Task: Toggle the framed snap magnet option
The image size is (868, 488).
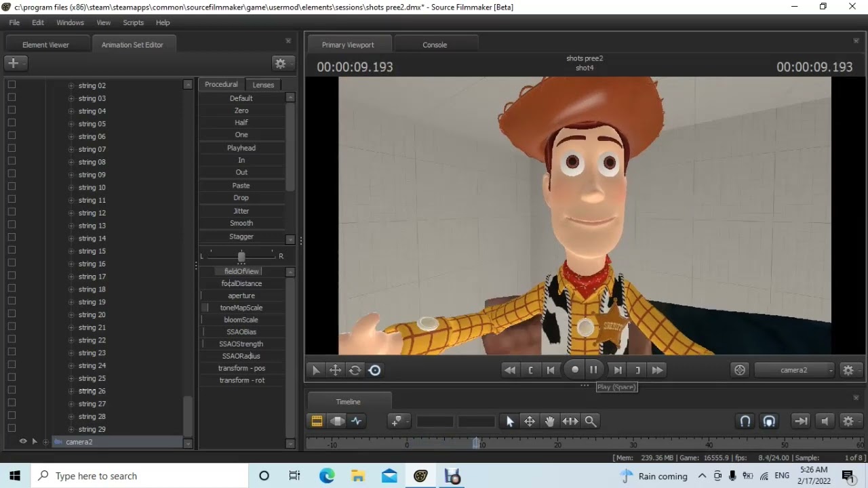Action: pyautogui.click(x=769, y=421)
